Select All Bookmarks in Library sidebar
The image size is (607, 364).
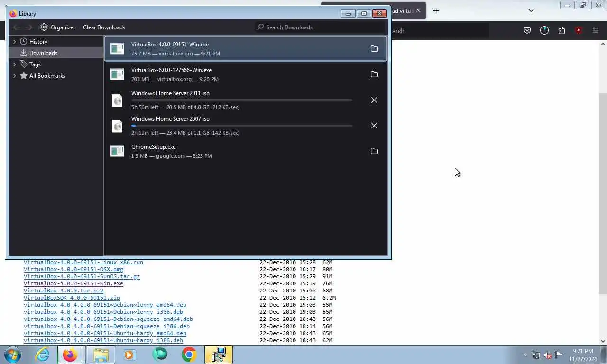point(56,76)
